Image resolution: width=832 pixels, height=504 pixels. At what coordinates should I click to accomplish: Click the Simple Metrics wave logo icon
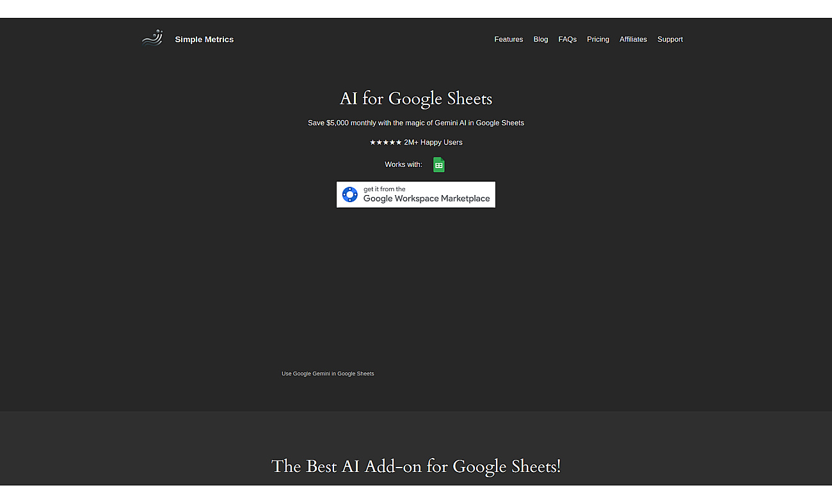pos(152,38)
